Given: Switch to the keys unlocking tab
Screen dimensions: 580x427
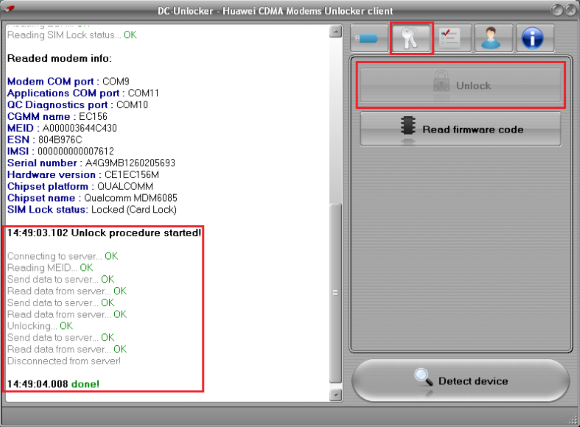Looking at the screenshot, I should (x=411, y=38).
